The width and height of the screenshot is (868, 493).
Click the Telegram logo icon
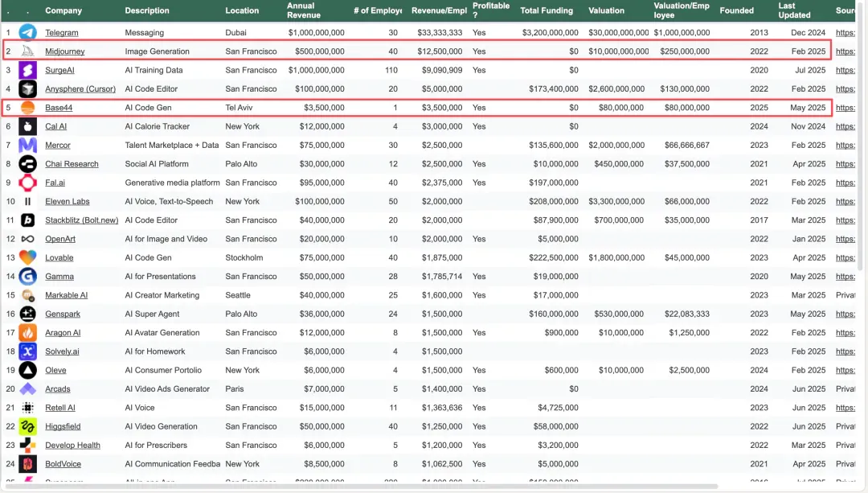pos(27,33)
